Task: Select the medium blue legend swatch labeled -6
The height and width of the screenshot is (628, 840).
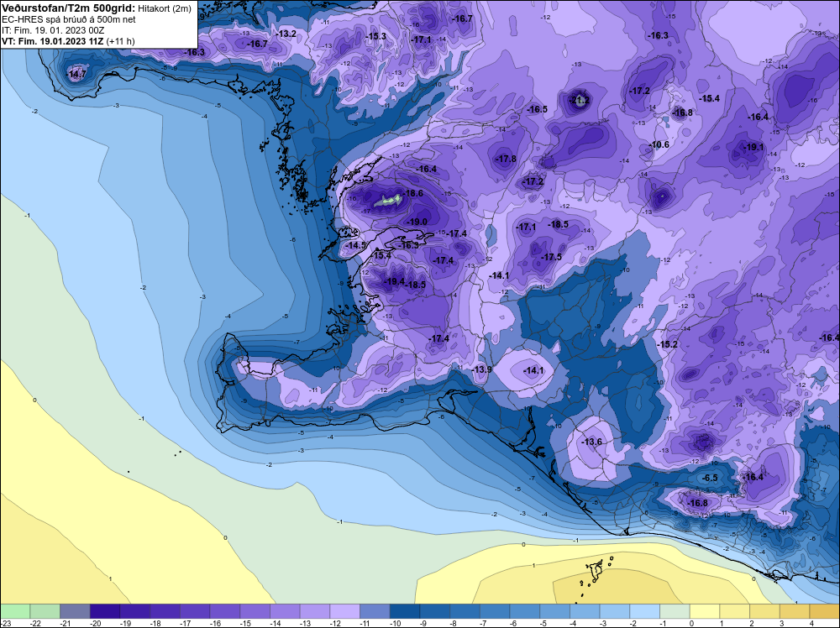Action: (x=525, y=611)
